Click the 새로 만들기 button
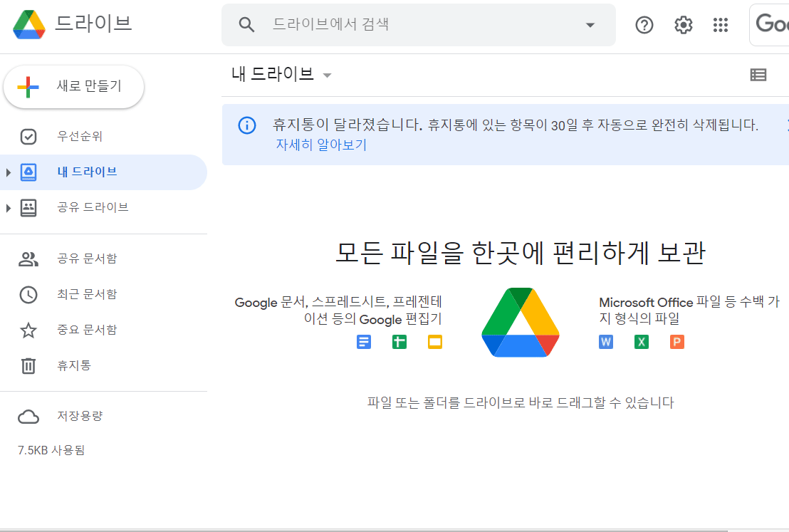Image resolution: width=789 pixels, height=532 pixels. 74,87
